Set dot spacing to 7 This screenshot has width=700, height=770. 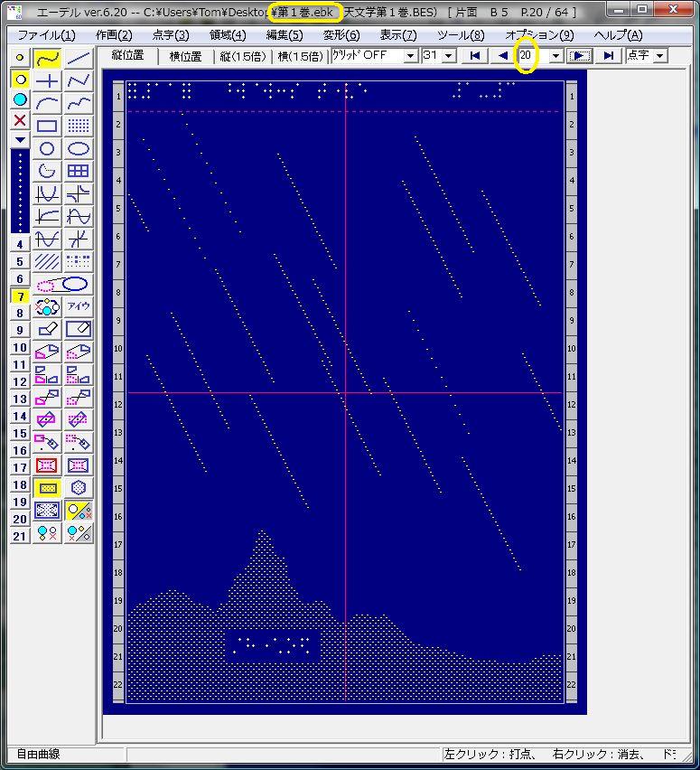click(20, 296)
